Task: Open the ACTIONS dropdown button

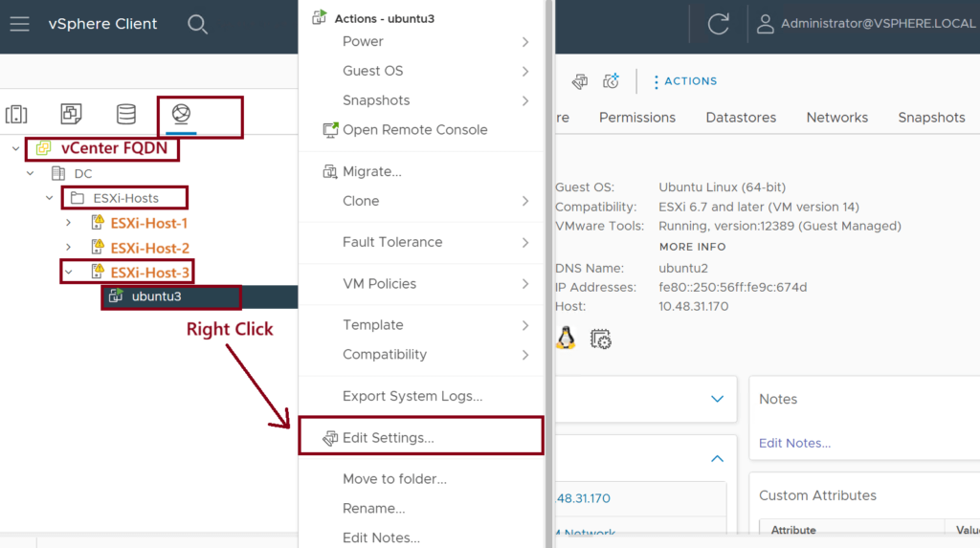Action: coord(685,81)
